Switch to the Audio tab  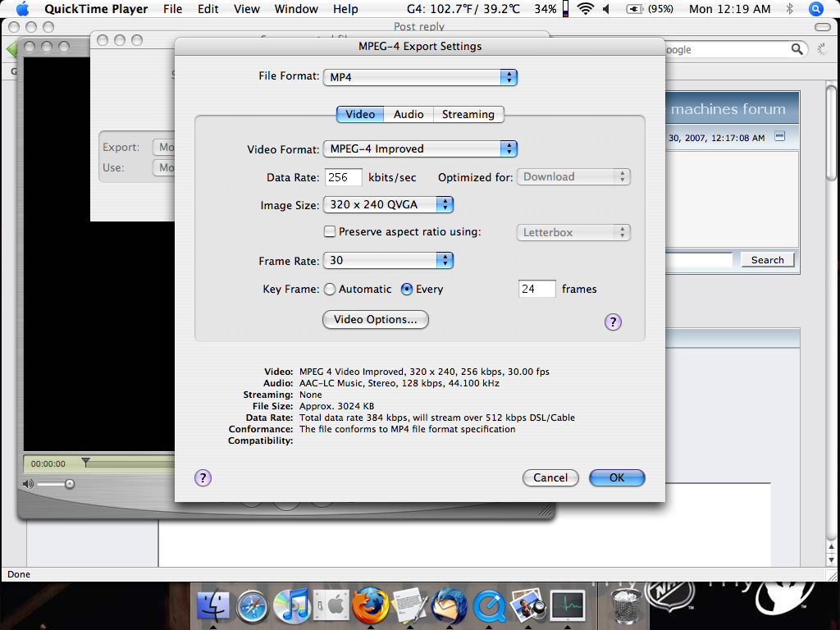pyautogui.click(x=409, y=114)
